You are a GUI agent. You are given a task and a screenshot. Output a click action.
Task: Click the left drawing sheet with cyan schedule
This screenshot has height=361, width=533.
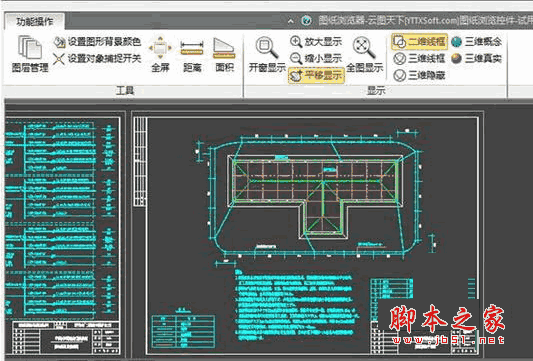point(63,236)
